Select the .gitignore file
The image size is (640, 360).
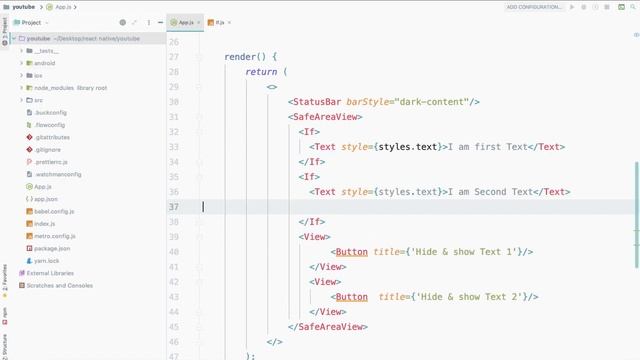[43, 149]
